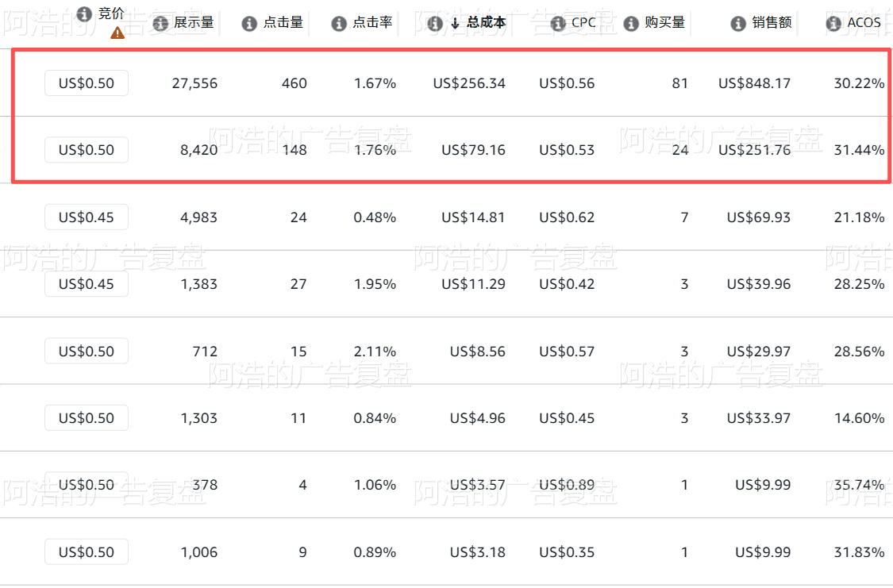This screenshot has height=588, width=893.
Task: Click the orange warning triangle under 竞价
Action: point(117,33)
